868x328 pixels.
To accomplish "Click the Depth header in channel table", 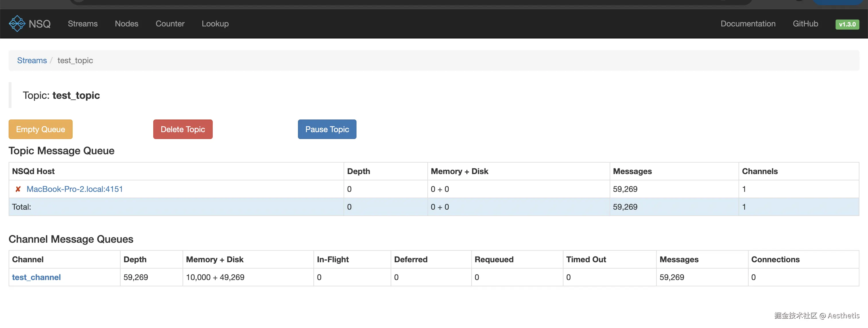I will pos(135,259).
